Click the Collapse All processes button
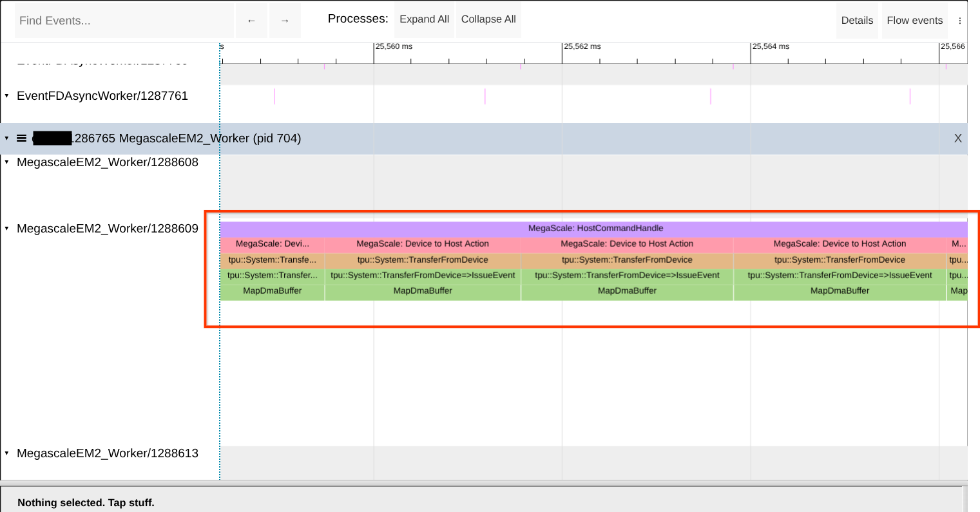980x512 pixels. (x=488, y=19)
